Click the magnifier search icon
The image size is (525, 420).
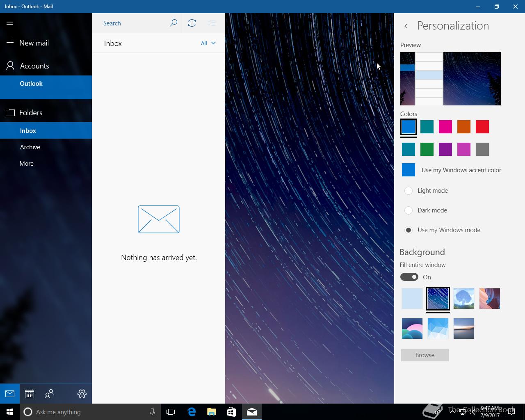[x=173, y=23]
